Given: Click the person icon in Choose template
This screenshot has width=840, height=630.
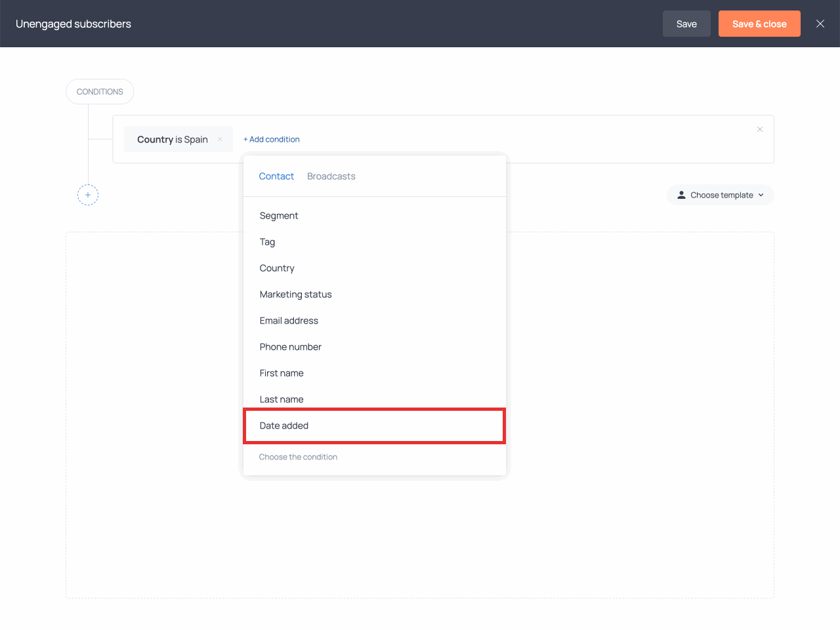Looking at the screenshot, I should click(681, 195).
